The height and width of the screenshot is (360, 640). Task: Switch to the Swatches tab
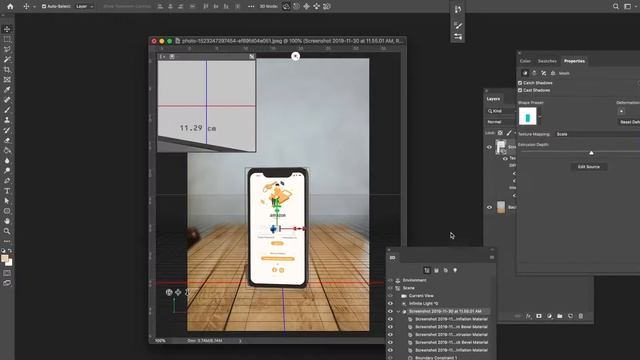coord(547,61)
